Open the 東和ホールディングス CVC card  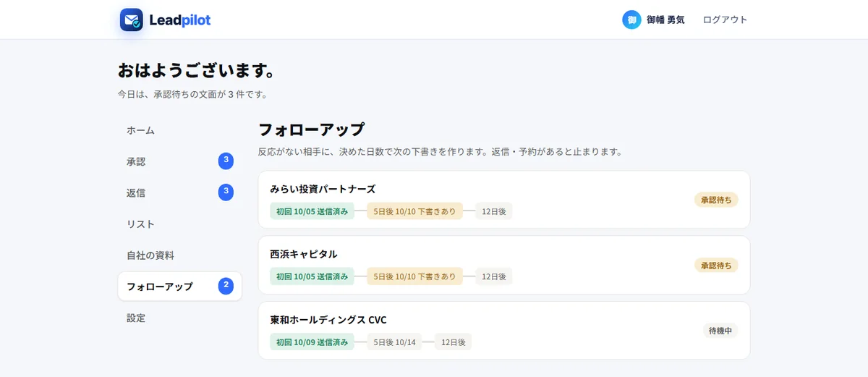(x=504, y=330)
